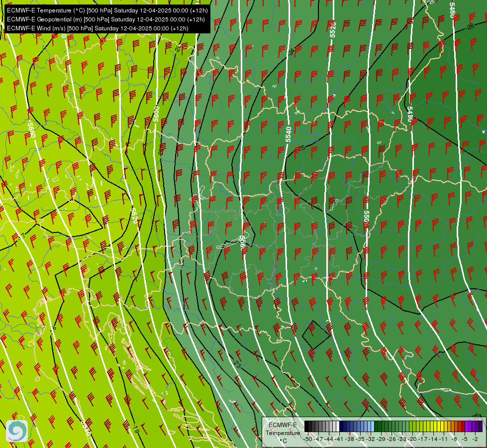Click the -17 legend tick label
Viewport: 487px width, 448px height.
423,439
